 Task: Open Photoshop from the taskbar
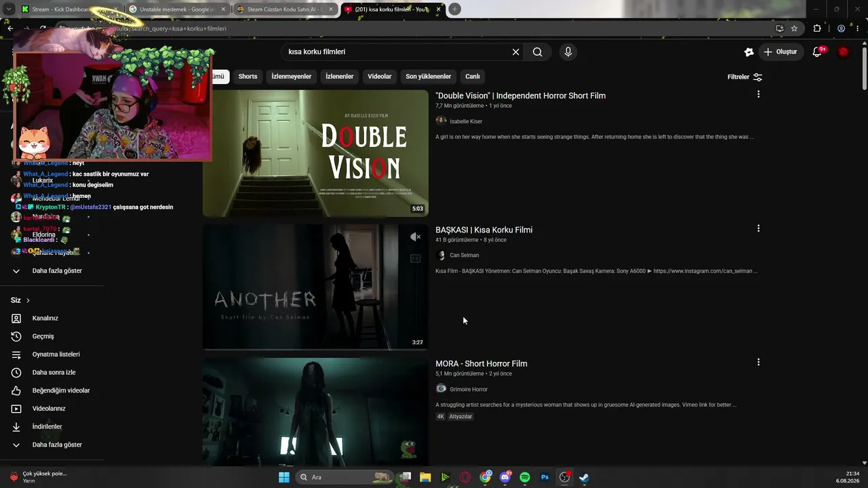pos(545,477)
